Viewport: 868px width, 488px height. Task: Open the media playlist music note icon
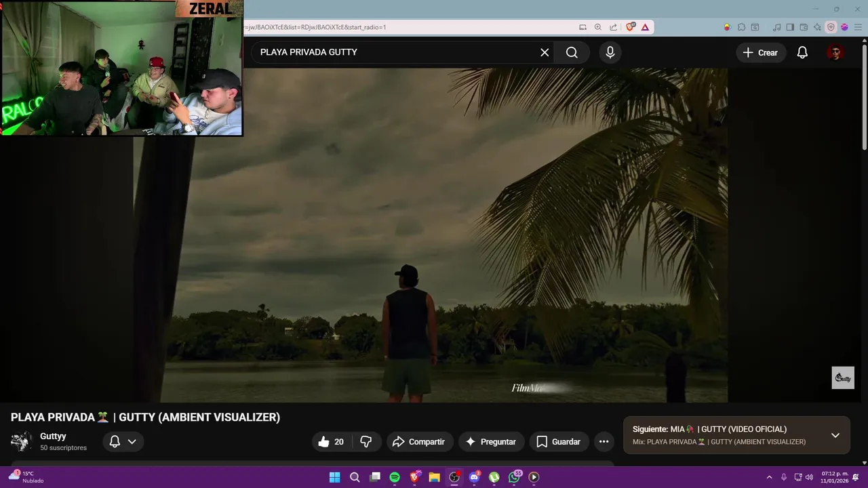tap(776, 27)
